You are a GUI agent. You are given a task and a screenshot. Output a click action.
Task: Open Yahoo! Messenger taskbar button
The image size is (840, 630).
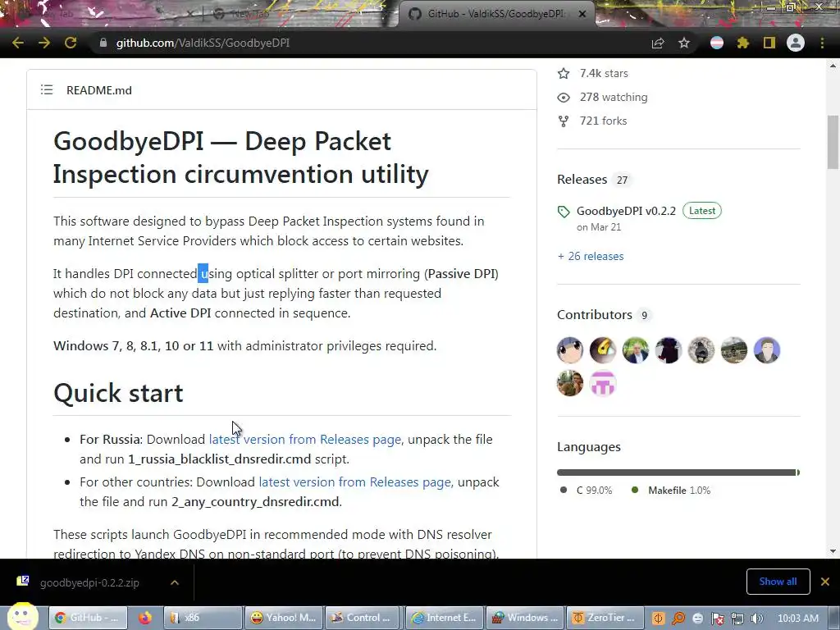pos(283,618)
